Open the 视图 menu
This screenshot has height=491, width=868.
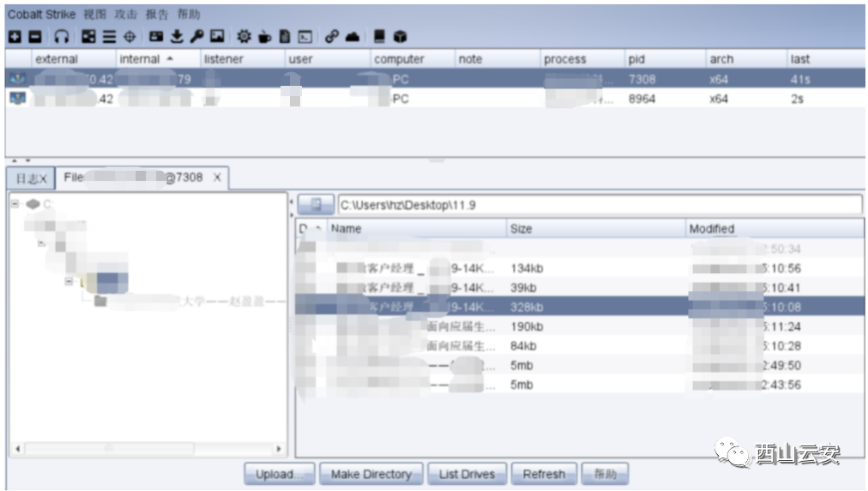tap(94, 15)
